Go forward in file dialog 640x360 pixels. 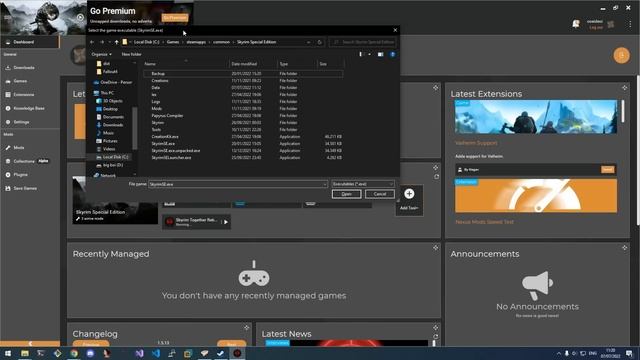point(102,42)
